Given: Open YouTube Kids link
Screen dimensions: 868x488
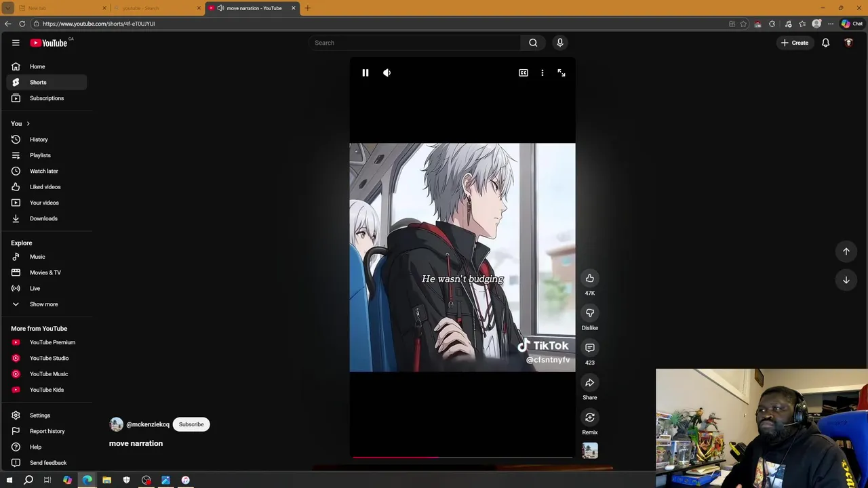Looking at the screenshot, I should pos(47,390).
